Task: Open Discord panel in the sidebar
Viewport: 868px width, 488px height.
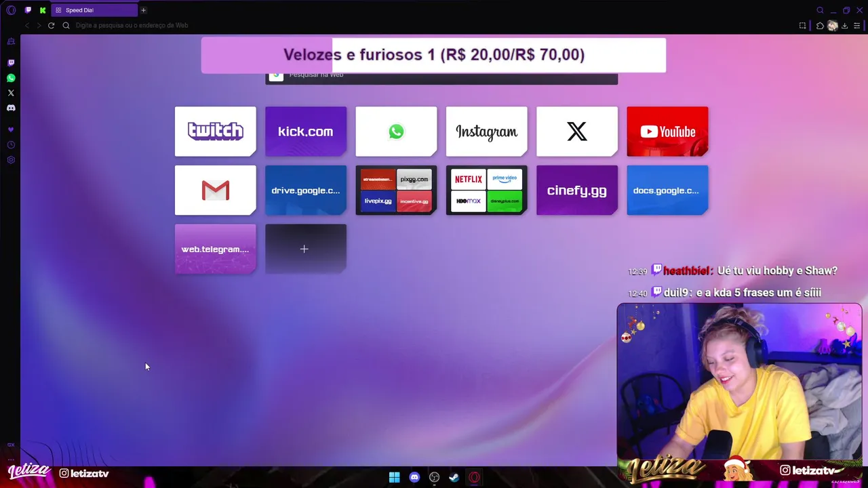Action: tap(11, 108)
